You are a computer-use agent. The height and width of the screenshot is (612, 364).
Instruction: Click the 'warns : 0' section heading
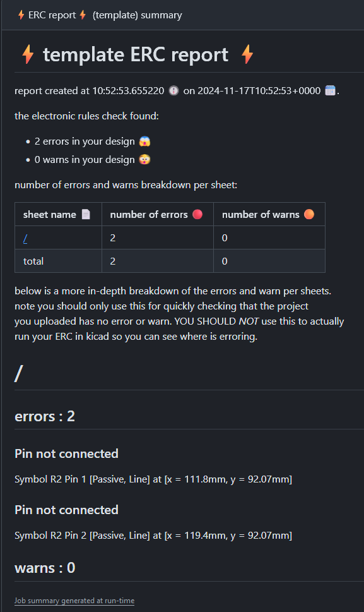click(45, 568)
